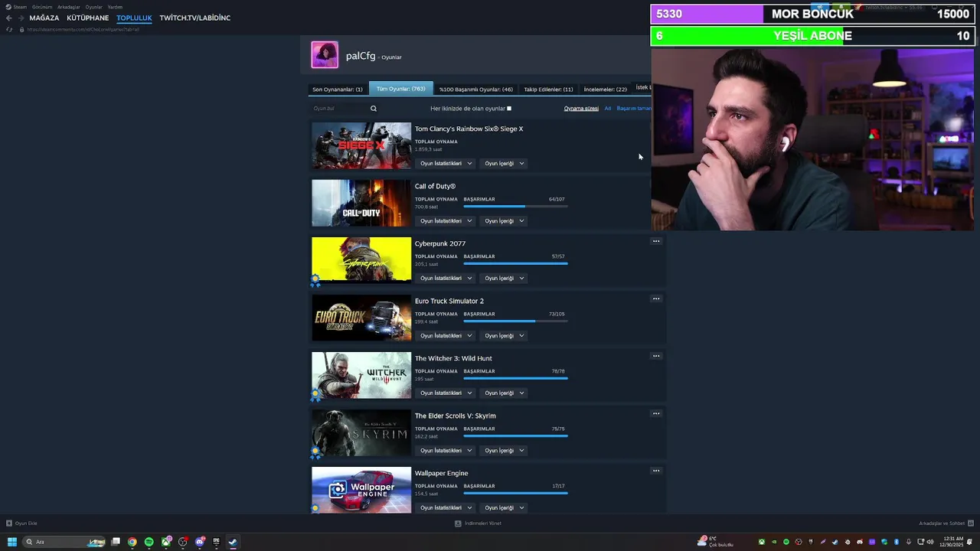The image size is (980, 551).
Task: Open more options for Wallpaper Engine
Action: [656, 471]
